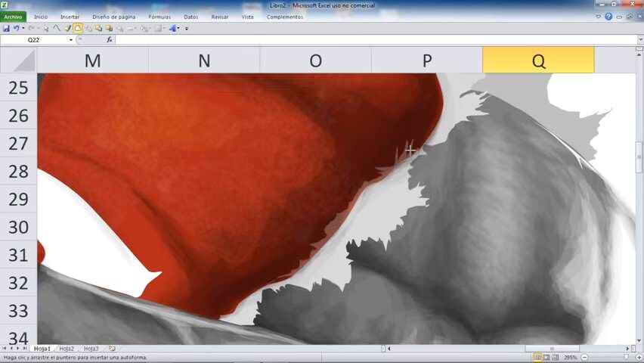Open the Datos ribbon tab

pyautogui.click(x=191, y=17)
